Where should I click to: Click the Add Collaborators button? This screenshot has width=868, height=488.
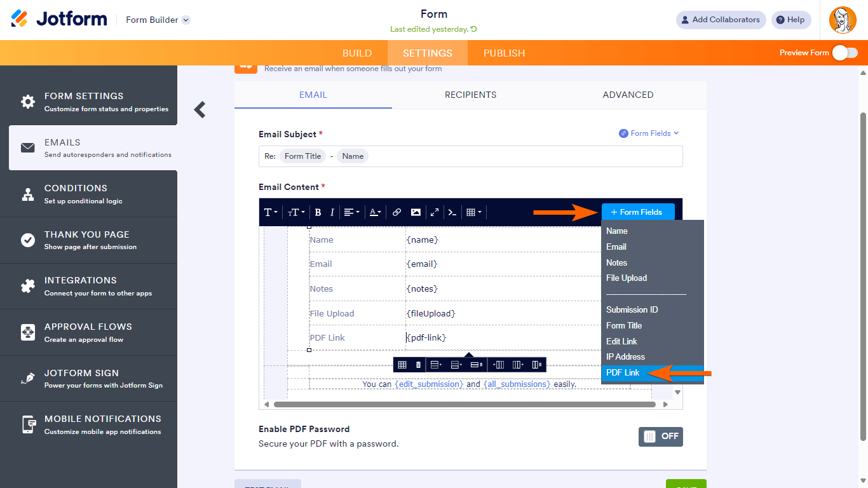721,20
